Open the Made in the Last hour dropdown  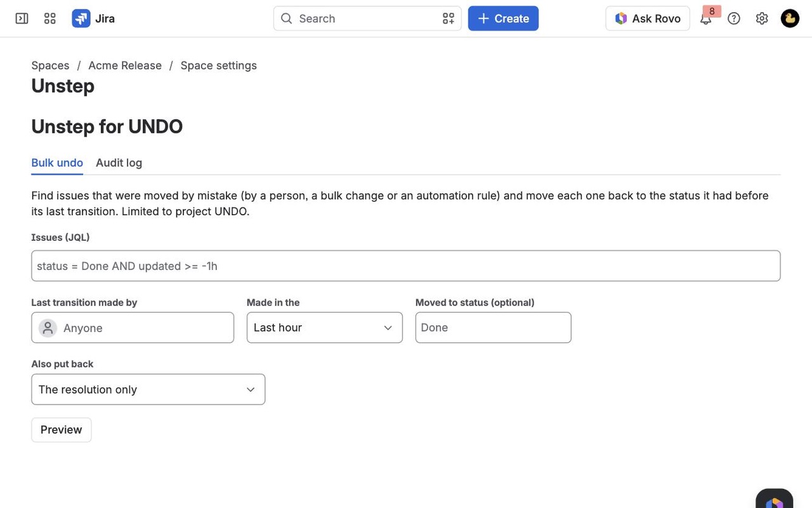[x=325, y=328]
